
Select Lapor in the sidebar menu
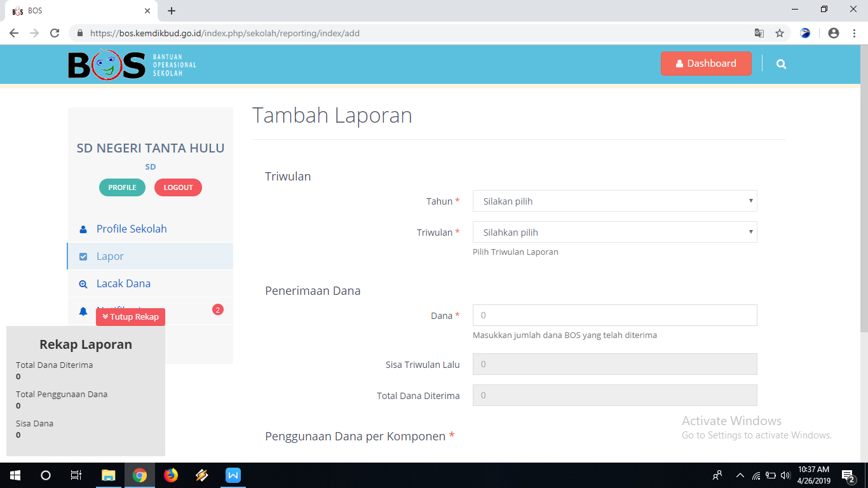[110, 256]
